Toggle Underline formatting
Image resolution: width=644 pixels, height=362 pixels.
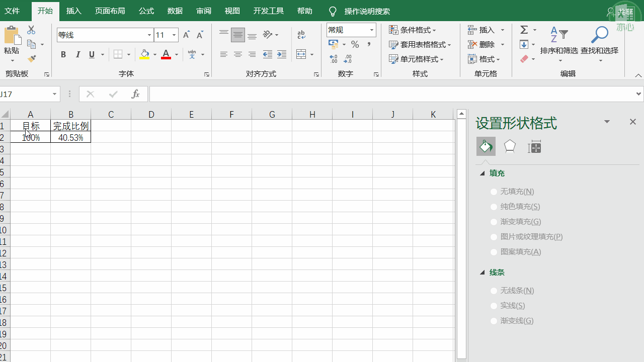pyautogui.click(x=92, y=55)
